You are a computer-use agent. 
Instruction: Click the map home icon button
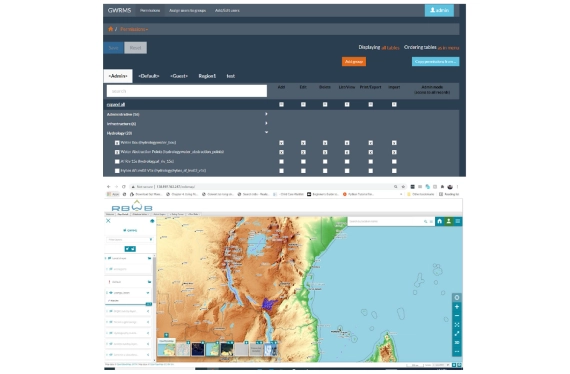click(439, 221)
